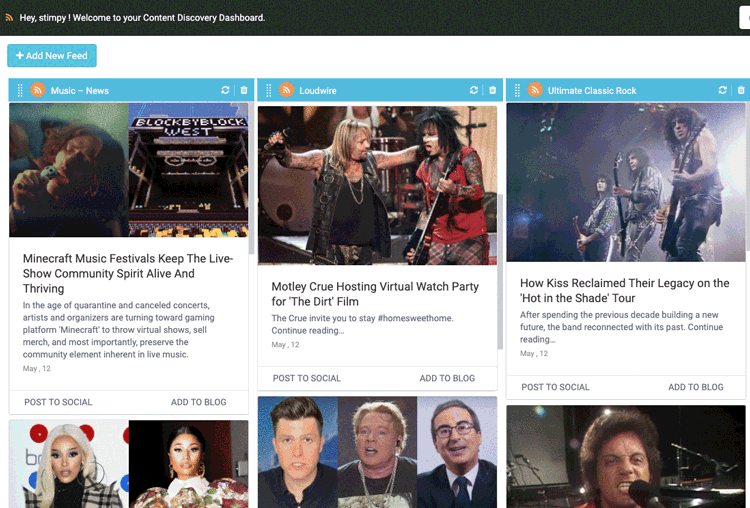Post the Motley Crue article to social
Viewport: 750px width, 508px height.
307,378
